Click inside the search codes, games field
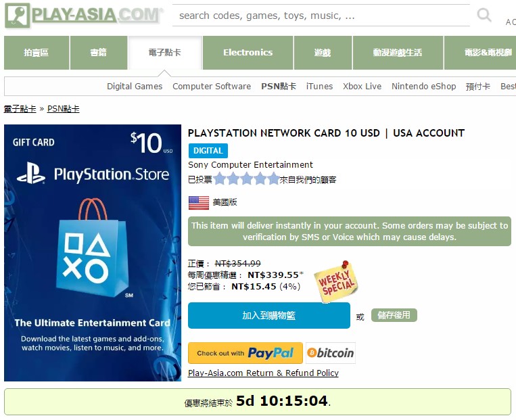516x420 pixels. point(321,16)
